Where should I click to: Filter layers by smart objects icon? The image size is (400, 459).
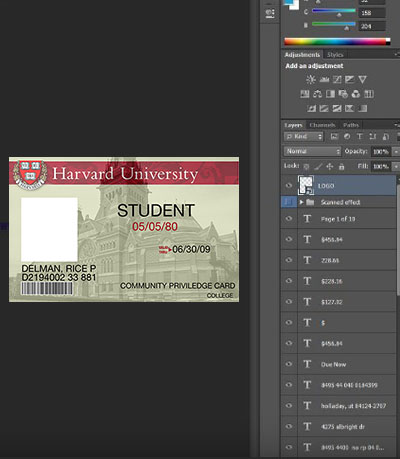click(386, 136)
